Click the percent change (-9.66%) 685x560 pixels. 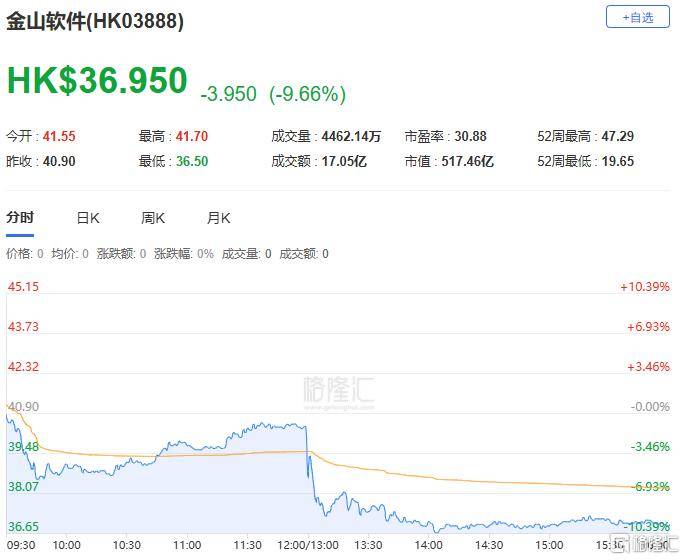click(x=308, y=94)
